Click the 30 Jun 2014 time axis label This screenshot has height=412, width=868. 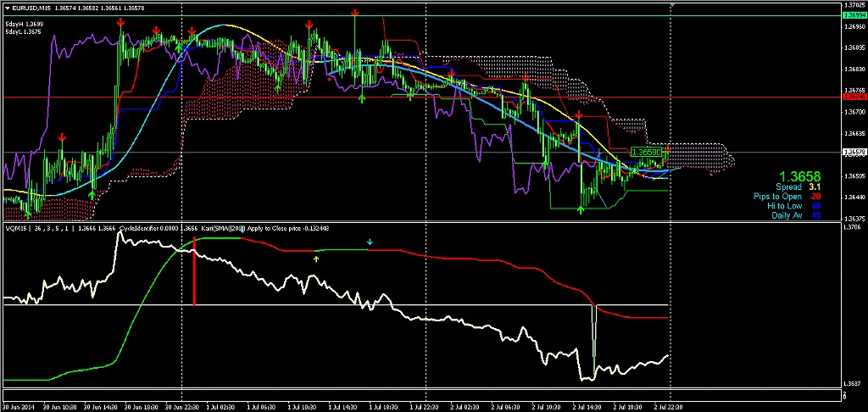point(19,406)
